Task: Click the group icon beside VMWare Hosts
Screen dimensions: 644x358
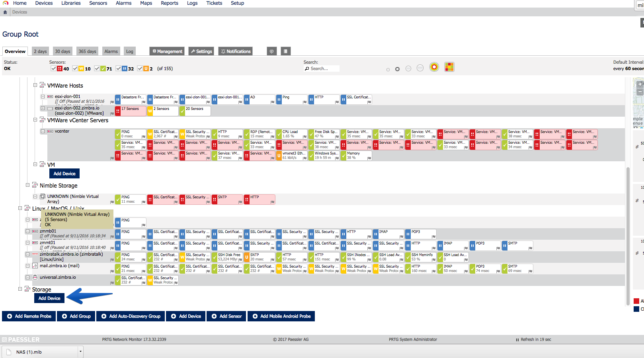Action: point(43,85)
